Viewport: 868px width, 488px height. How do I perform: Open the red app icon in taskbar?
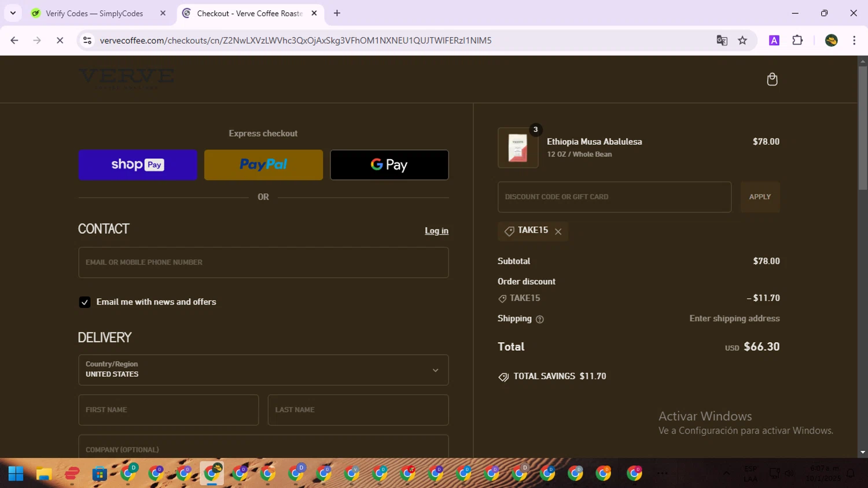pyautogui.click(x=72, y=474)
